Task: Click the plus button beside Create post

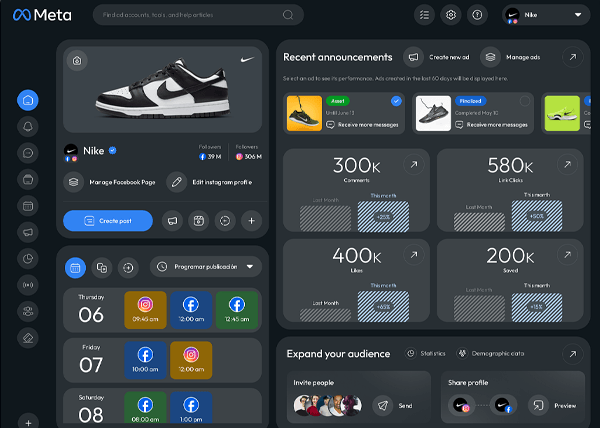Action: 251,221
